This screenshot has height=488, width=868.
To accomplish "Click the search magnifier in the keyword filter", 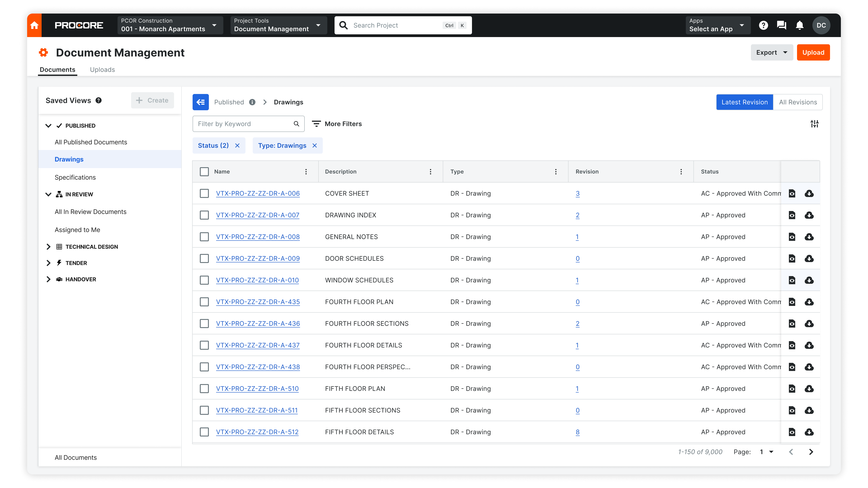I will pos(296,124).
